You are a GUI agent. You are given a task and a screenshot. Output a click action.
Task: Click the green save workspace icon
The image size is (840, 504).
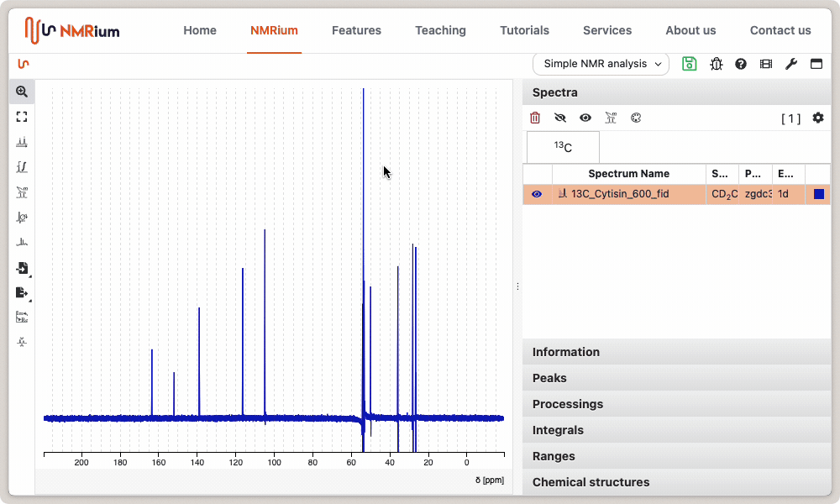click(x=690, y=64)
